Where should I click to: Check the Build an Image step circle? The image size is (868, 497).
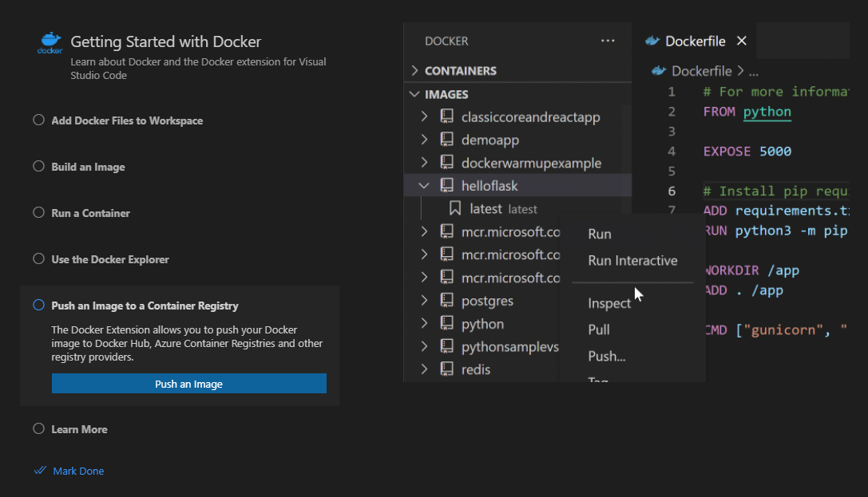tap(38, 167)
